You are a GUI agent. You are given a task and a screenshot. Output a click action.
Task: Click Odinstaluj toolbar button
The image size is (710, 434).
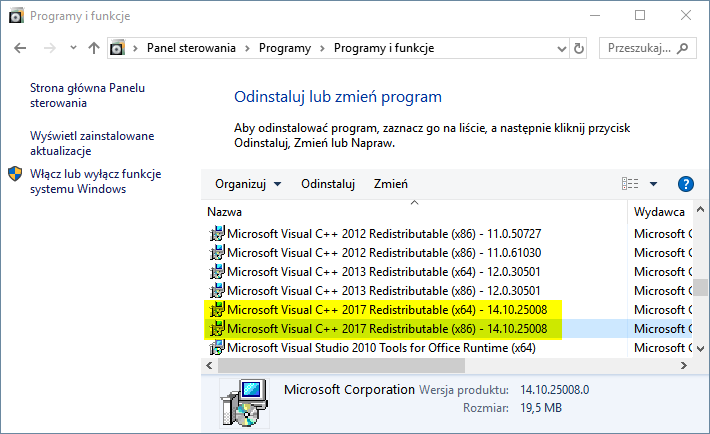click(x=328, y=184)
